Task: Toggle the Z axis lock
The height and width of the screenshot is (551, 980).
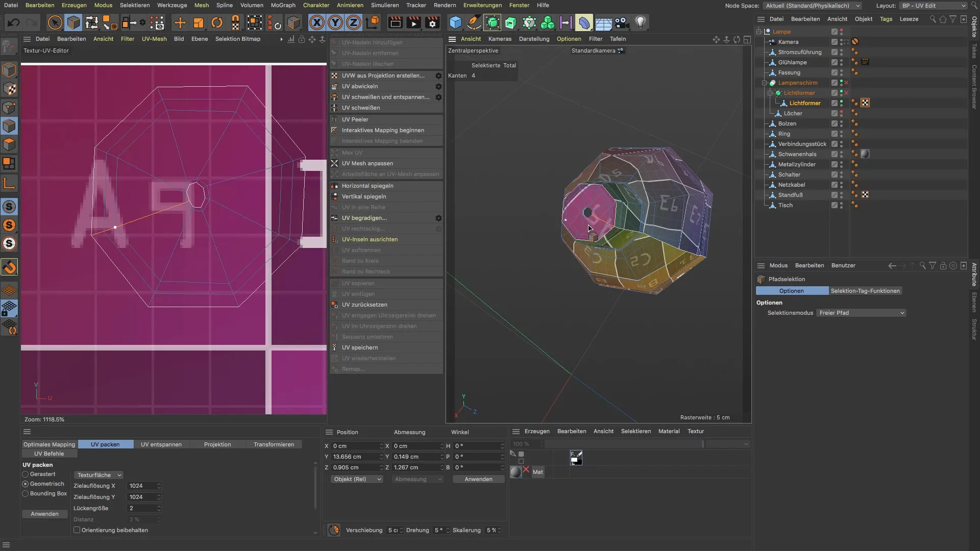Action: click(x=354, y=22)
